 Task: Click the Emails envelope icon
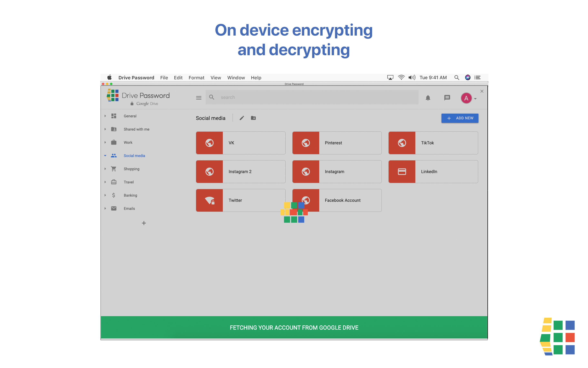(114, 208)
